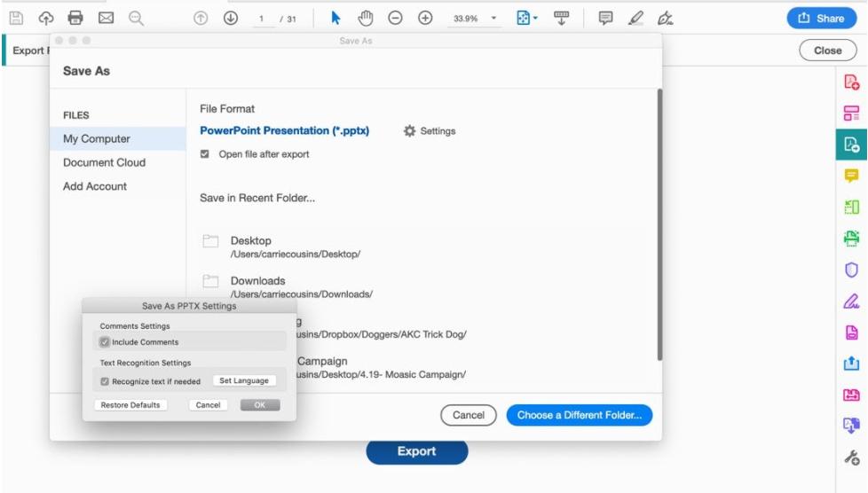This screenshot has height=493, width=868.
Task: Click the upload to cloud icon
Action: coord(46,19)
